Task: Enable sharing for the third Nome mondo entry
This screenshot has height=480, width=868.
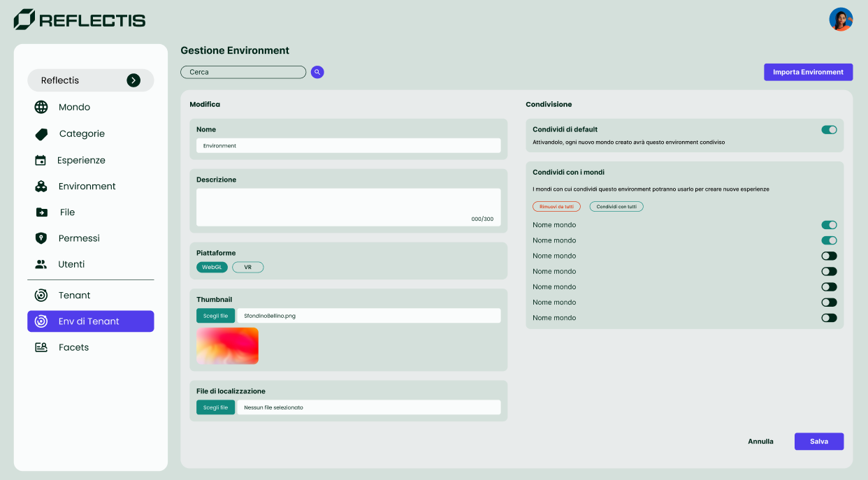Action: (x=829, y=256)
